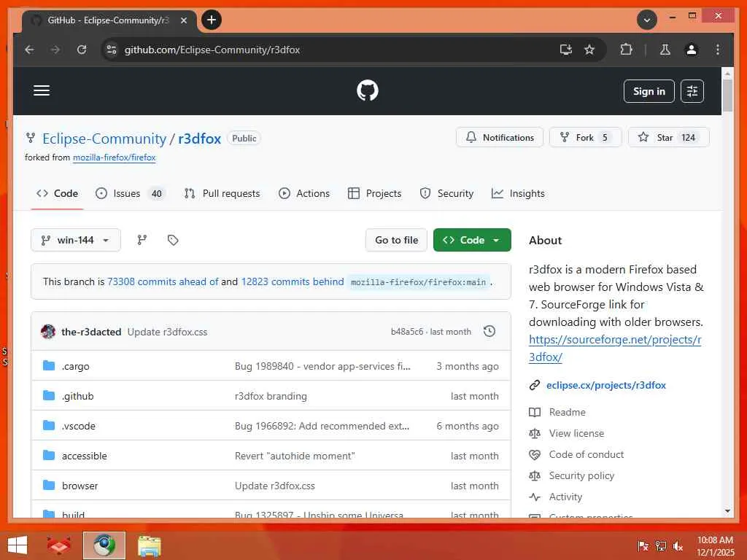Click the Fork button
The width and height of the screenshot is (747, 560).
click(586, 137)
